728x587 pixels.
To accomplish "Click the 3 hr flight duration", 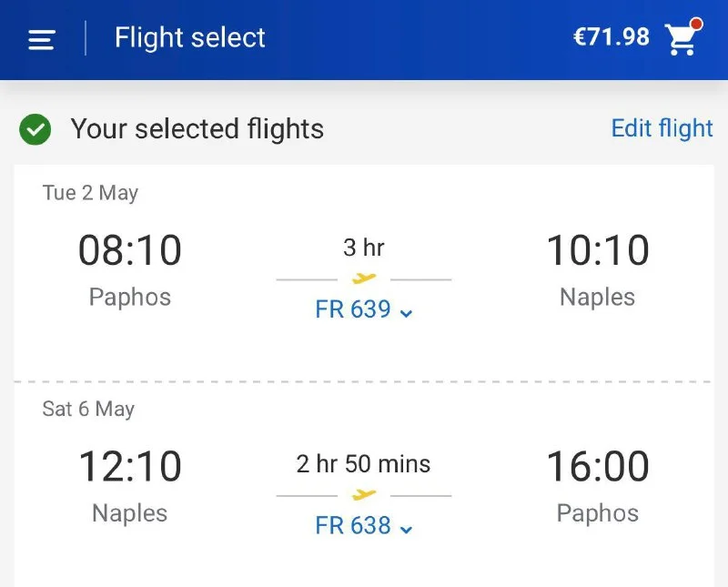I will click(364, 248).
